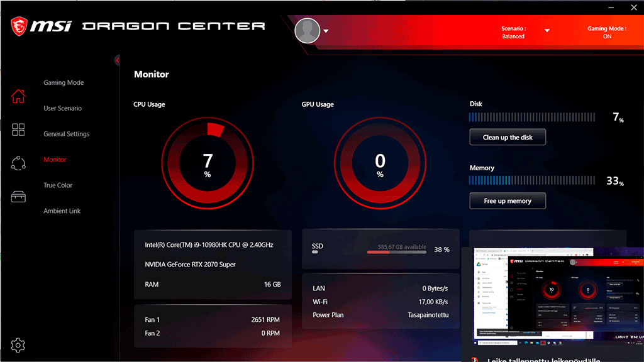Click the CPU Usage gauge
Viewport: 644px width, 362px height.
click(208, 163)
